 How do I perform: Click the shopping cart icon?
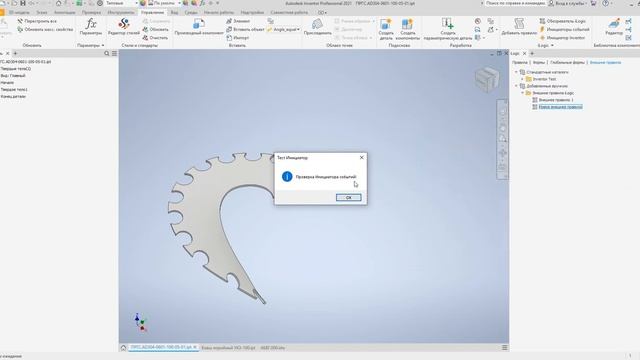pyautogui.click(x=593, y=3)
